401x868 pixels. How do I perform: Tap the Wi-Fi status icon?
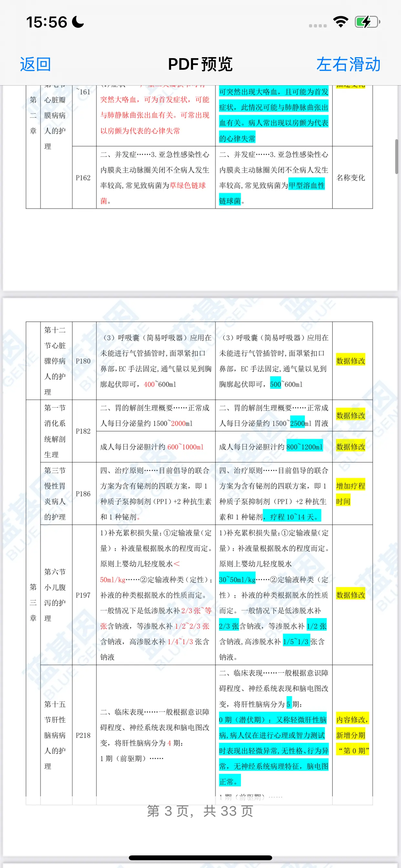(x=340, y=22)
